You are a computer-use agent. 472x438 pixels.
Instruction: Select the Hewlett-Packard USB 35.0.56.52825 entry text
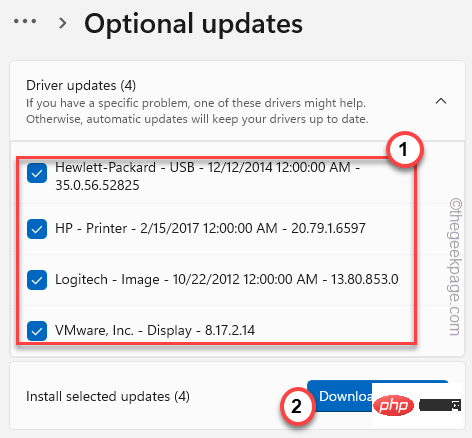tap(207, 176)
